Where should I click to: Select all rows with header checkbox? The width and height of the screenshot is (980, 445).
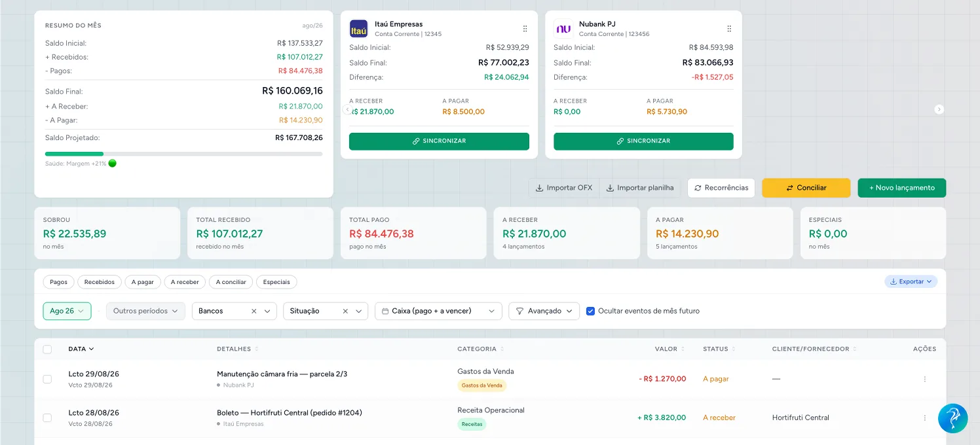coord(47,349)
